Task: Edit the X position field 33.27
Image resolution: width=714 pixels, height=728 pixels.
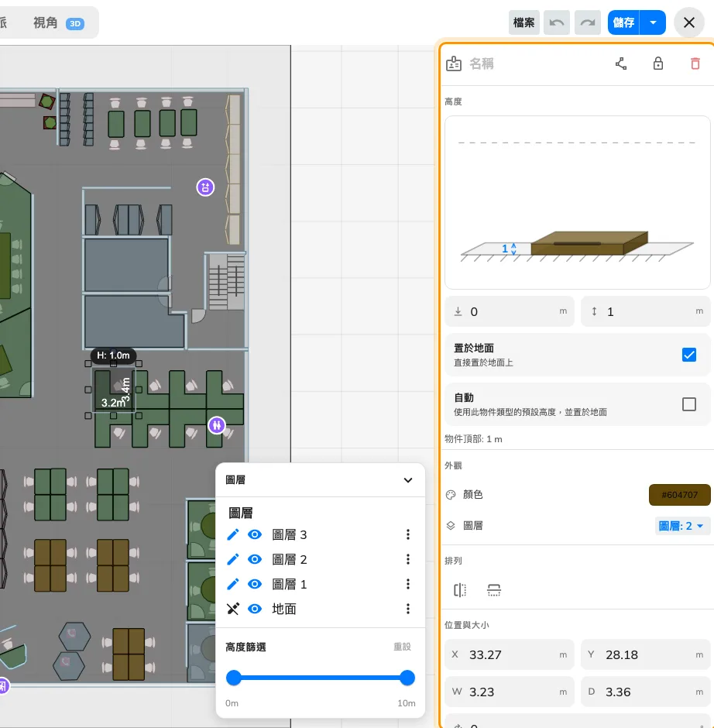Action: pyautogui.click(x=510, y=654)
